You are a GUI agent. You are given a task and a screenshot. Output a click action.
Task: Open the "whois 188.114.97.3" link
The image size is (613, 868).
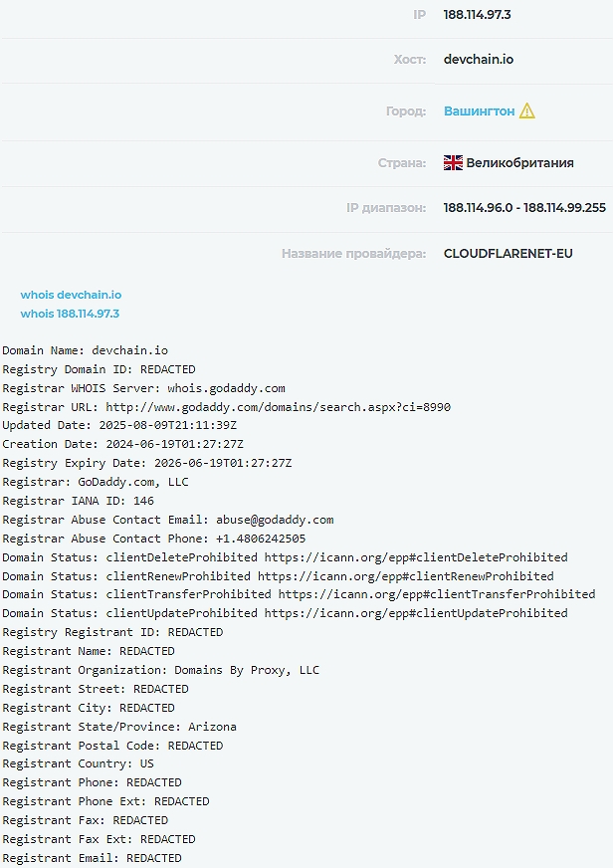[70, 314]
